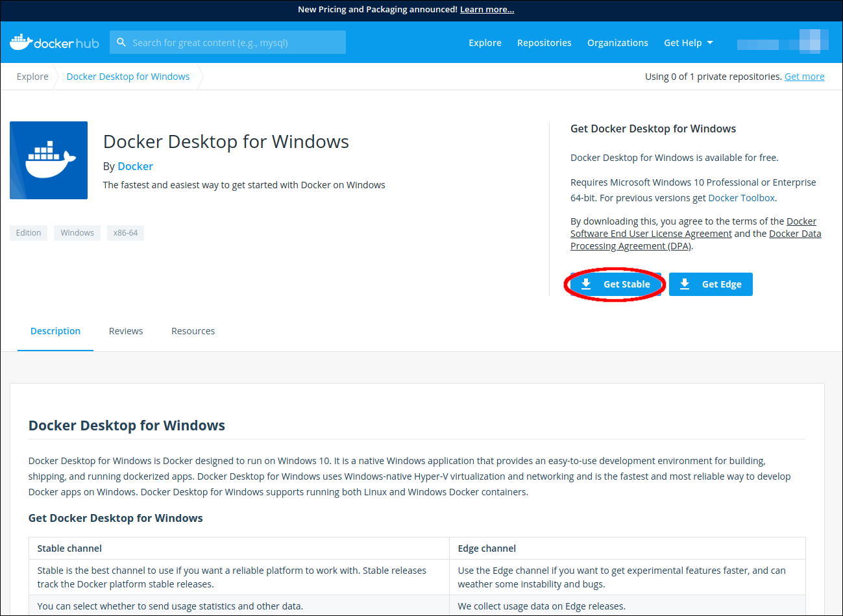Open the Docker publisher link
The image size is (843, 616).
tap(136, 166)
